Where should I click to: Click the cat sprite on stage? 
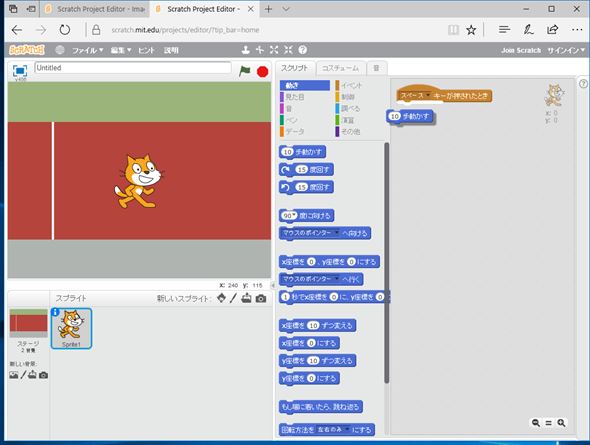[x=138, y=181]
